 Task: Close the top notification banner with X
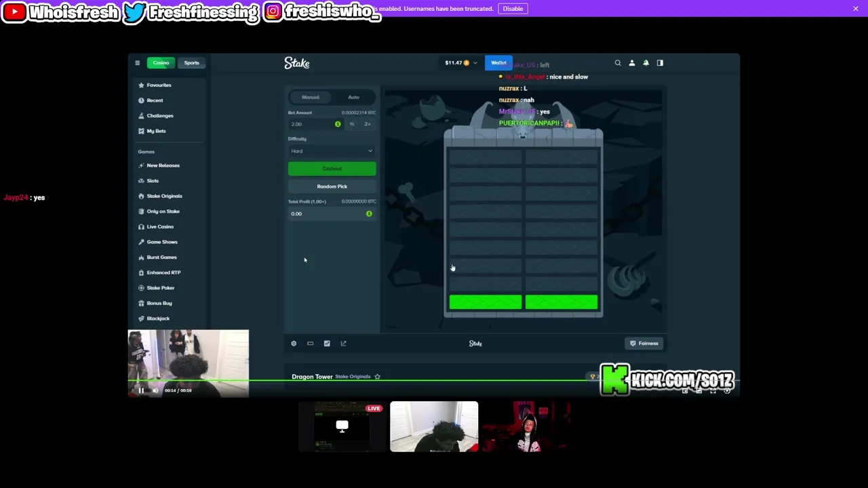tap(856, 9)
